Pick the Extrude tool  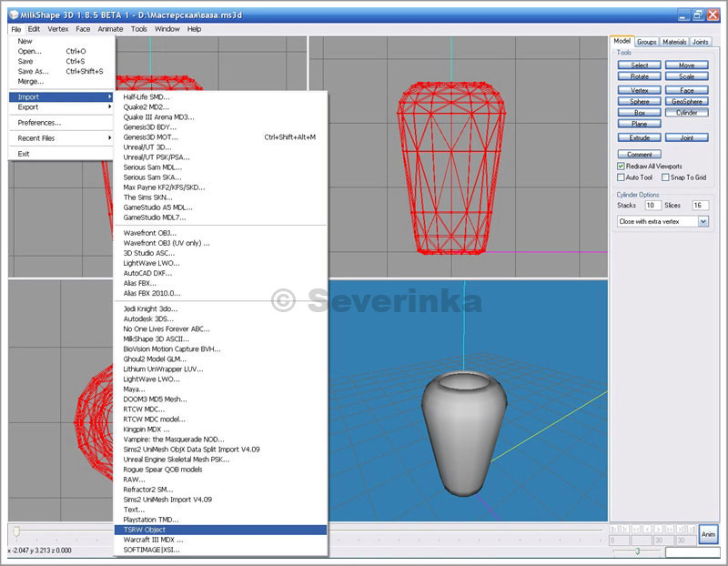tap(640, 137)
